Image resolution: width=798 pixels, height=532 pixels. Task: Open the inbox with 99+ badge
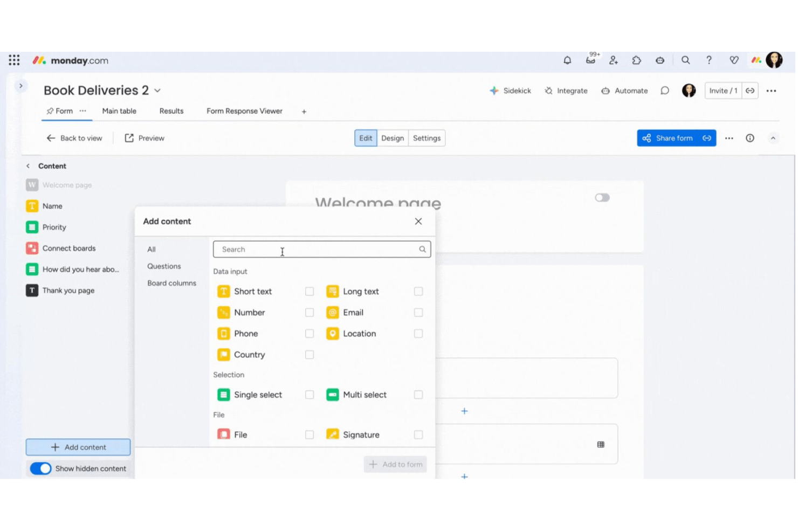click(591, 60)
